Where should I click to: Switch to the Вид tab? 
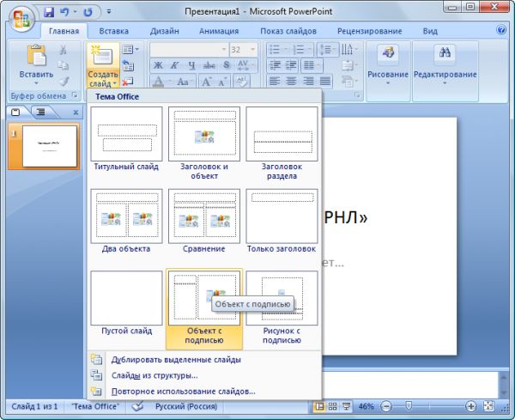click(x=430, y=31)
